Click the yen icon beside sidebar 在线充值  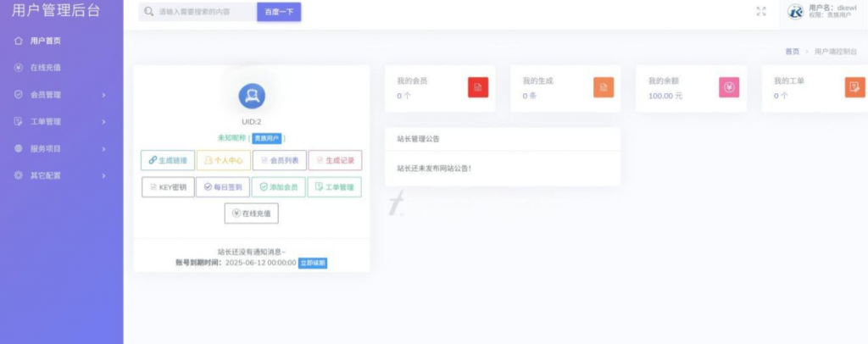click(19, 68)
